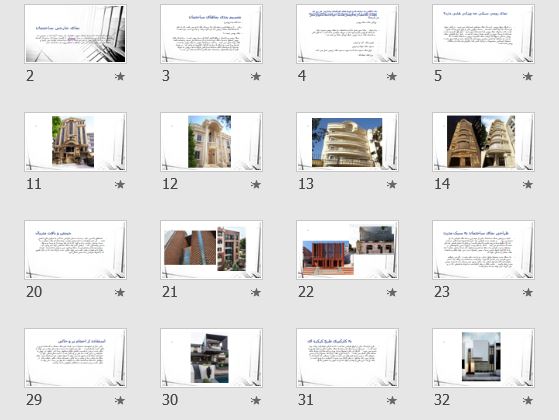The width and height of the screenshot is (559, 420).
Task: Click the transition star icon under slide 2
Action: 120,76
